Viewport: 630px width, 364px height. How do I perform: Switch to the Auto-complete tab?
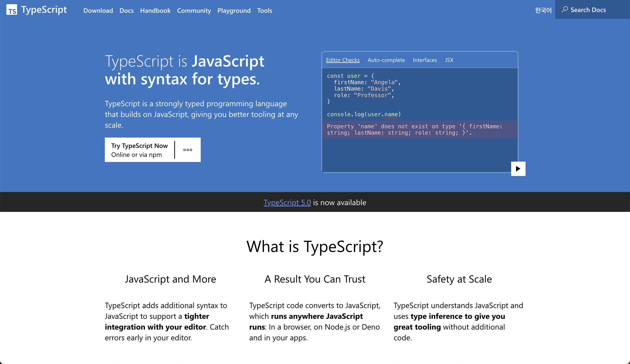point(386,60)
